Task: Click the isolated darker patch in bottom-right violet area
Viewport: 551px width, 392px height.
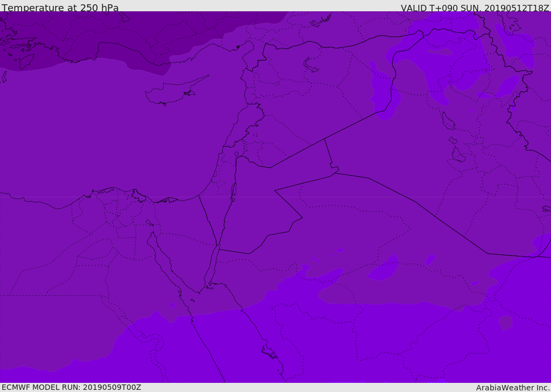Action: click(506, 323)
